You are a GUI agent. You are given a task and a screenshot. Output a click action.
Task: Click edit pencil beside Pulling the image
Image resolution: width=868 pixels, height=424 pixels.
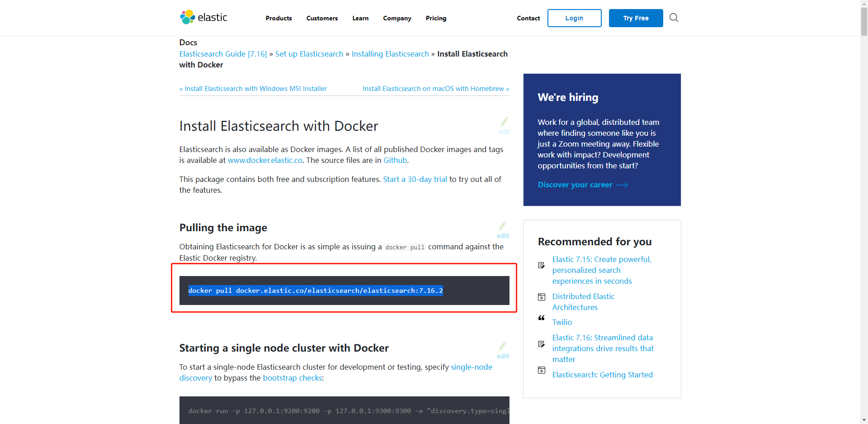pyautogui.click(x=503, y=230)
